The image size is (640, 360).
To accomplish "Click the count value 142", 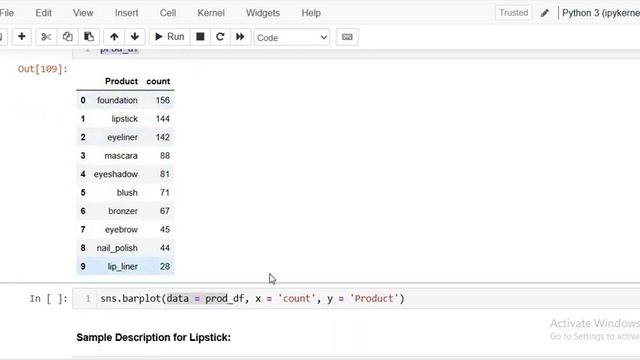I will (162, 137).
